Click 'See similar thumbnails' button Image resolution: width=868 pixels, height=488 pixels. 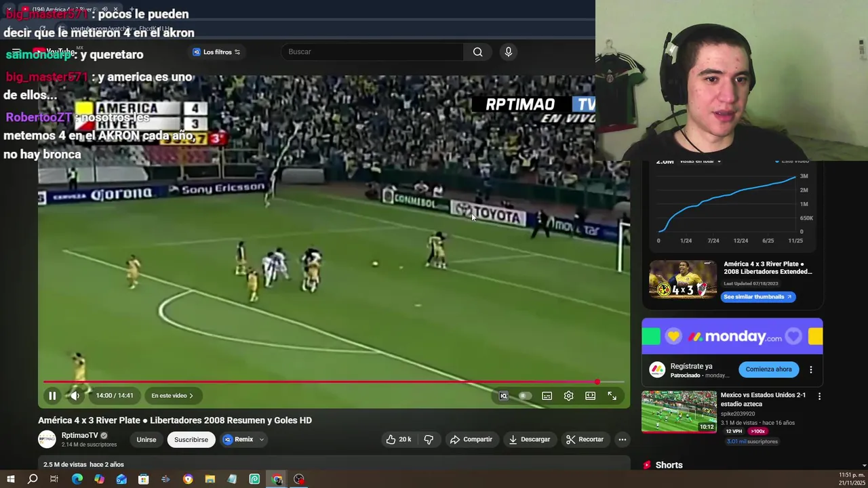pyautogui.click(x=757, y=297)
